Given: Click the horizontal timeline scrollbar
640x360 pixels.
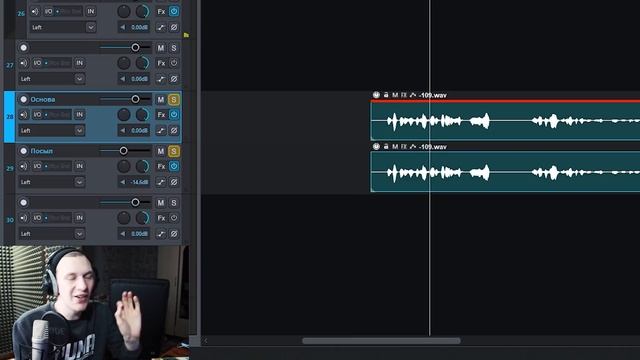Looking at the screenshot, I should pos(381,341).
